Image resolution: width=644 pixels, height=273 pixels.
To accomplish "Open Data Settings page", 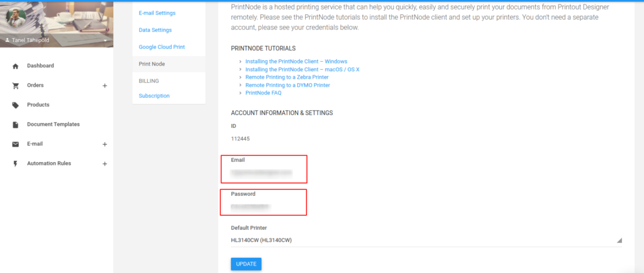I will [155, 30].
